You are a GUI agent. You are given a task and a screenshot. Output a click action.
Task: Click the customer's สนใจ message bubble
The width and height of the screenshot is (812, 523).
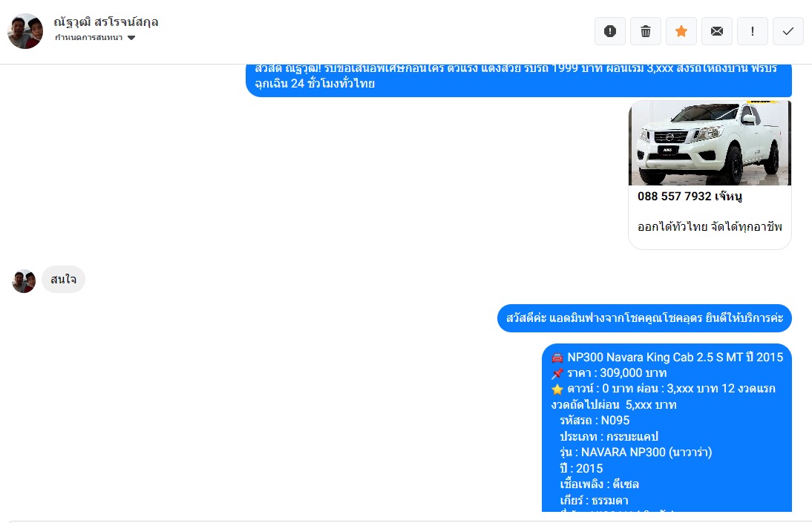[63, 280]
